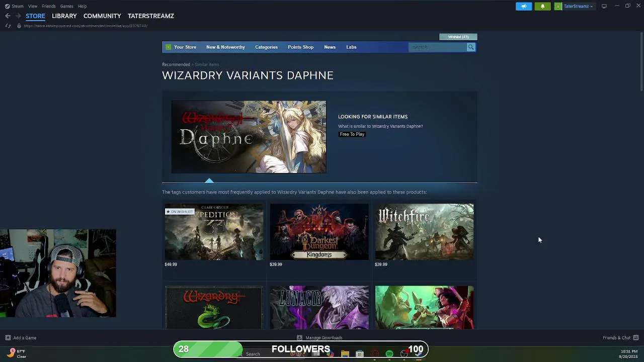
Task: Click the Add a Game label
Action: (x=25, y=338)
